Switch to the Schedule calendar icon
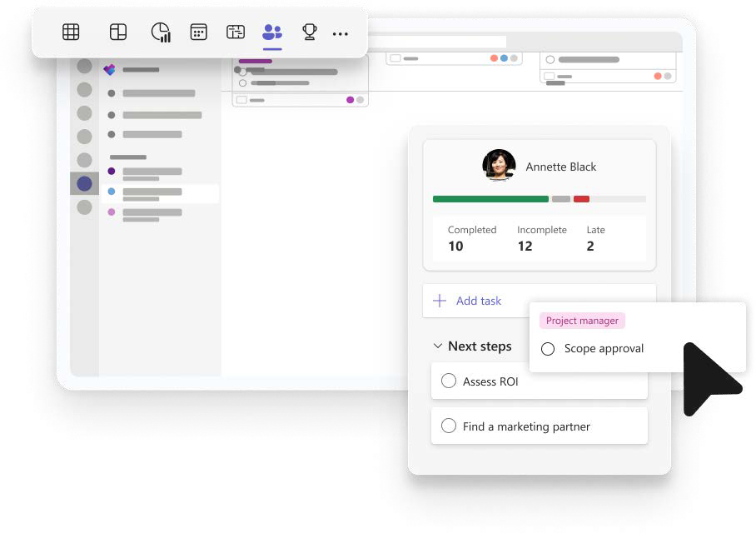The image size is (756, 533). click(198, 32)
